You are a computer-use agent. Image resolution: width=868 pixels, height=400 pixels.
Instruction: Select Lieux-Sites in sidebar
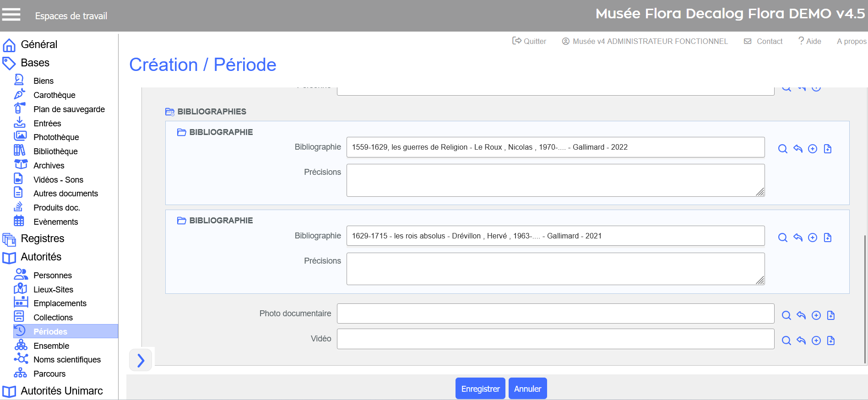pos(53,289)
